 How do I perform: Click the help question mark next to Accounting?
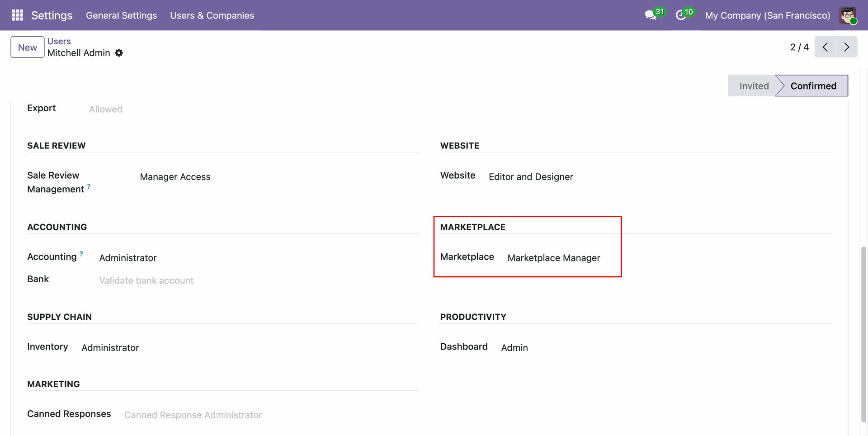tap(81, 254)
